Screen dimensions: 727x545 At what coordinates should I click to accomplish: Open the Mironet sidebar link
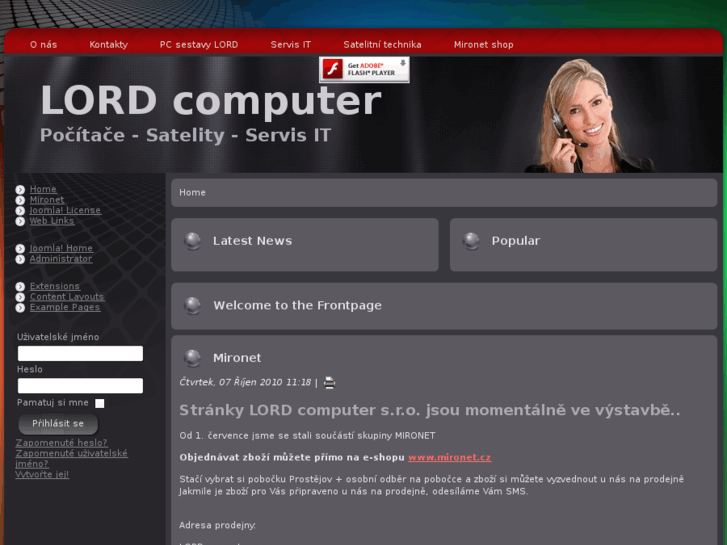[47, 199]
